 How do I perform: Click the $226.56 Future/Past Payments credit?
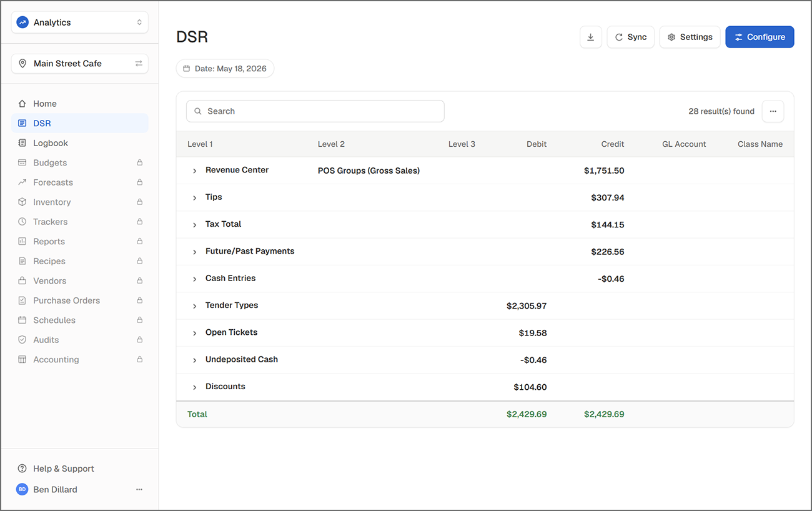coord(608,252)
